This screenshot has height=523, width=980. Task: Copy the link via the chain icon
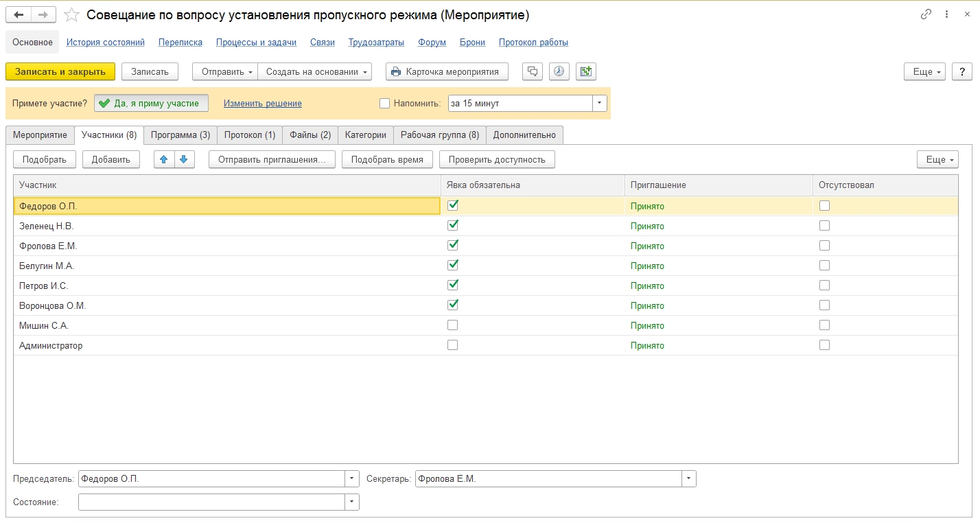point(926,14)
